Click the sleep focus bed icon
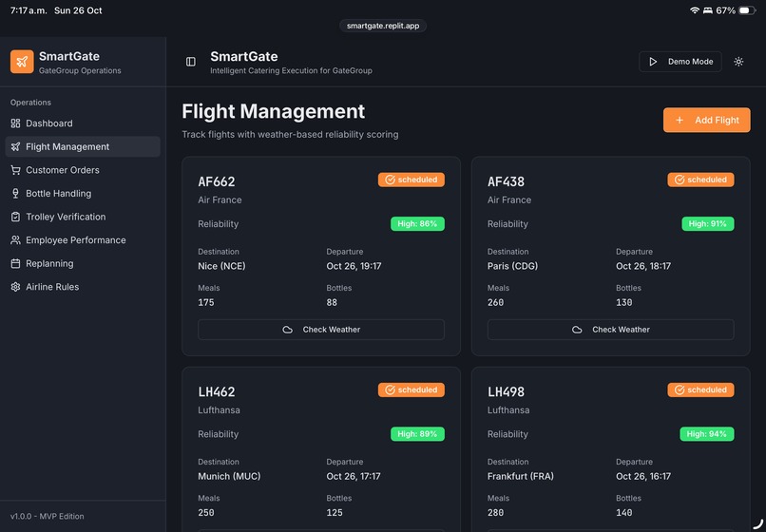This screenshot has height=532, width=766. (707, 10)
